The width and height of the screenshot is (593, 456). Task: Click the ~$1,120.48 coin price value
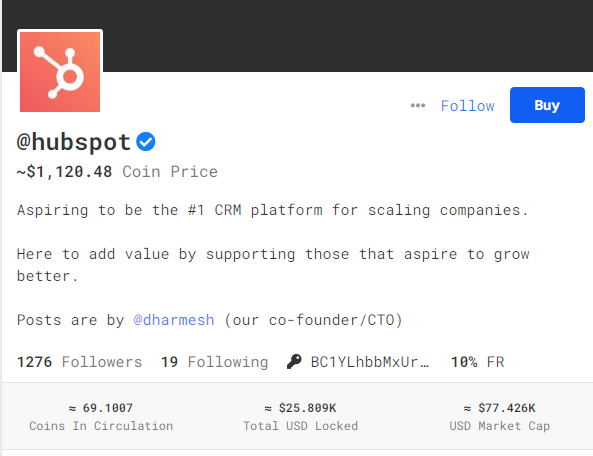point(64,172)
